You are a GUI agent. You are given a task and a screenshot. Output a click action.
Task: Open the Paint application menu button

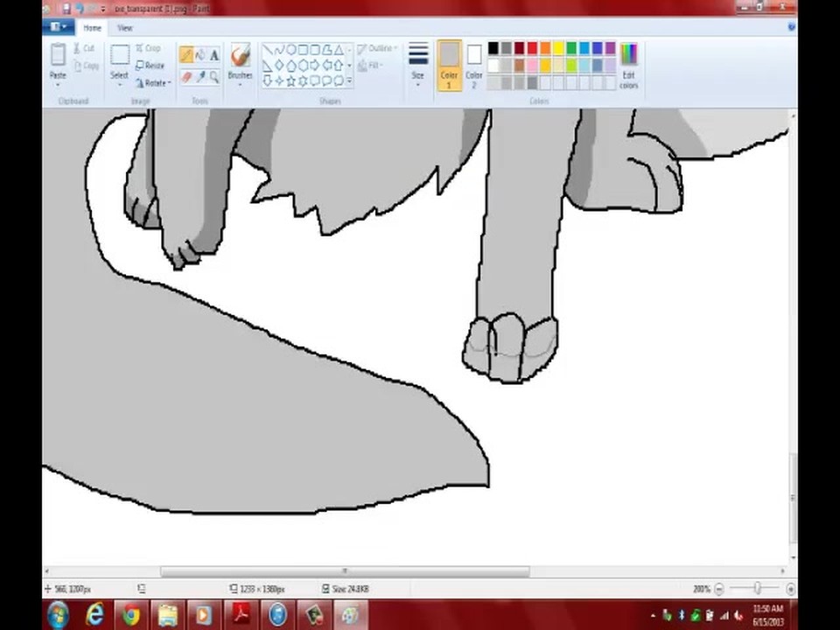click(59, 27)
